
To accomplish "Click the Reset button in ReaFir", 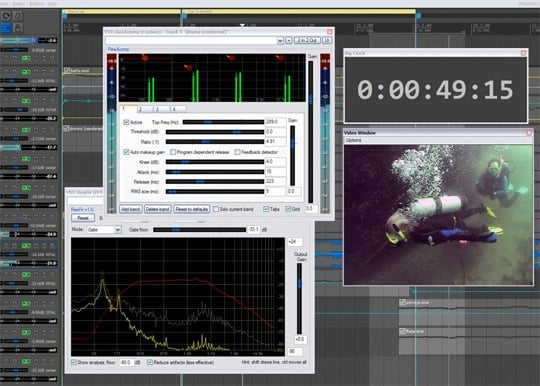I will coord(83,218).
